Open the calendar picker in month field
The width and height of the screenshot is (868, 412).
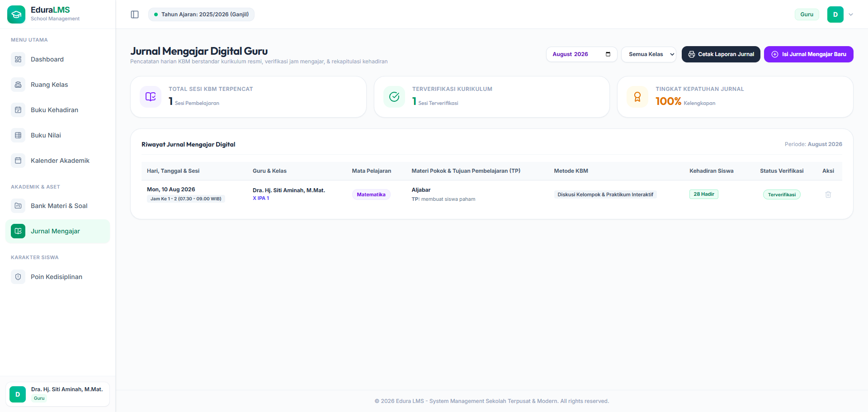[x=608, y=54]
